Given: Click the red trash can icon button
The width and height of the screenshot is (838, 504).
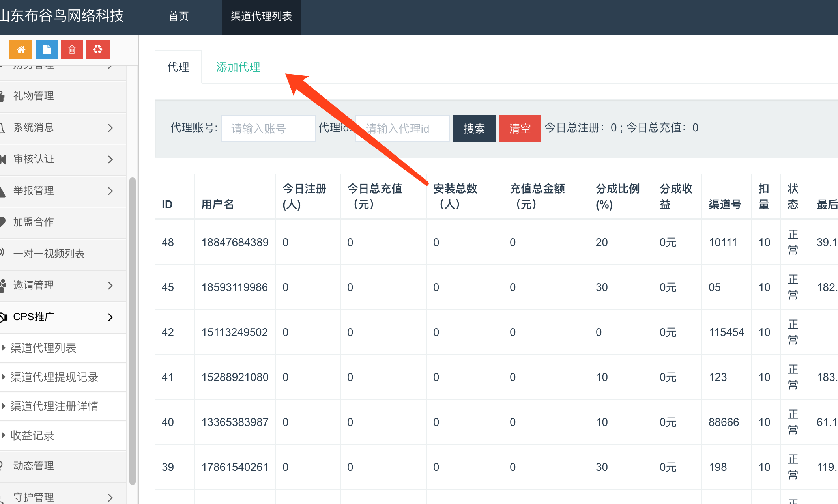Looking at the screenshot, I should click(x=72, y=50).
